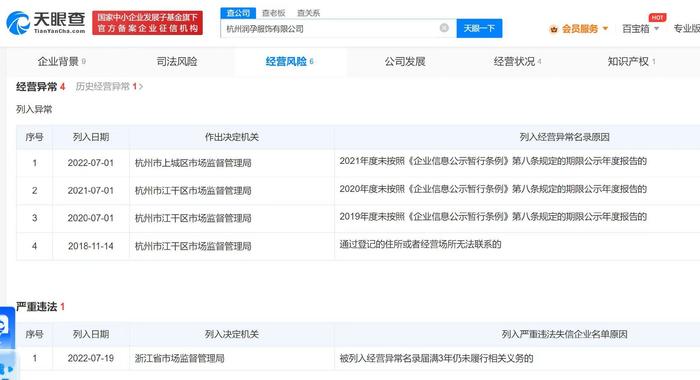Expand the 百宝箱 dropdown arrow
700x380 pixels.
[x=656, y=29]
